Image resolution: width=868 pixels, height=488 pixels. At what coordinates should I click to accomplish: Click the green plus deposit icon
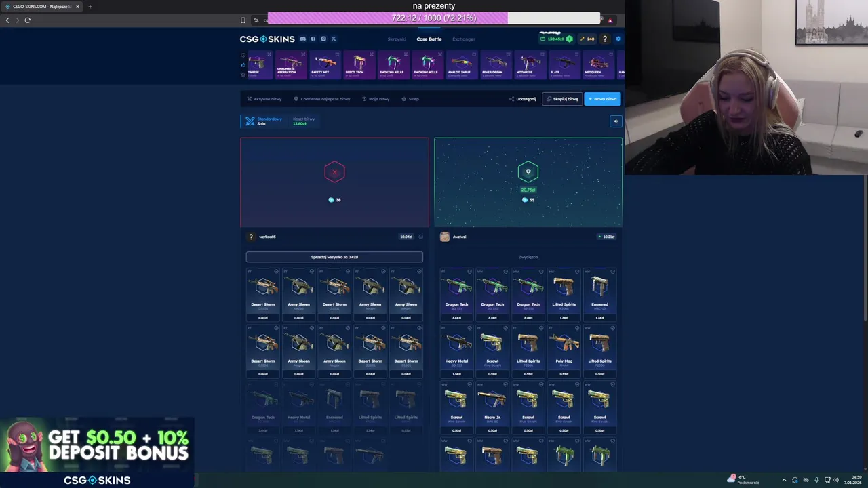point(570,39)
